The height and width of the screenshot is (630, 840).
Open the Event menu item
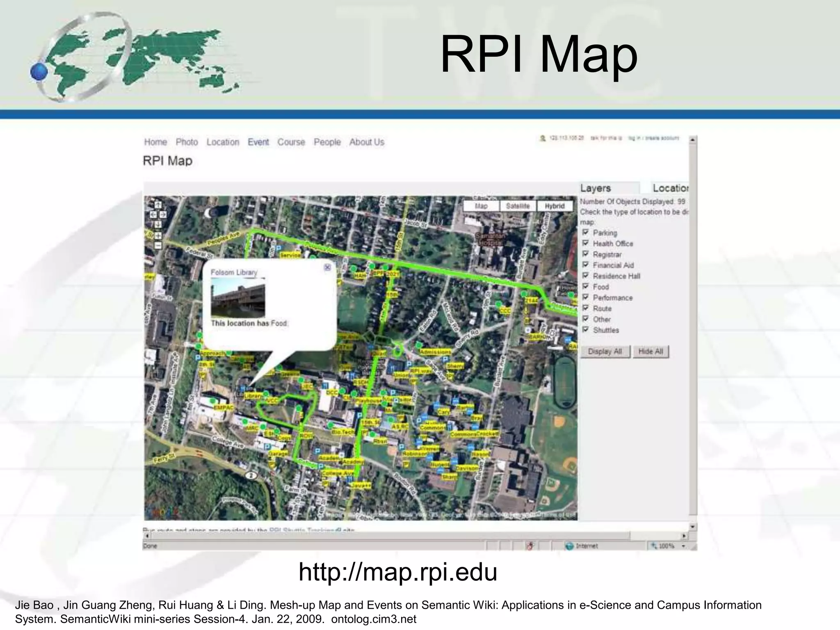pyautogui.click(x=258, y=142)
